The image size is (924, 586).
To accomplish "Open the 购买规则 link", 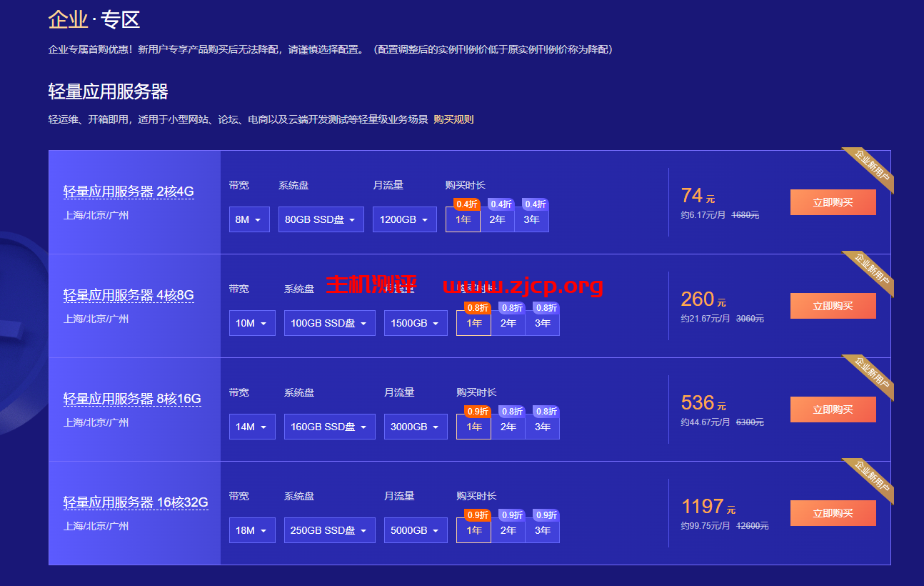I will 453,119.
